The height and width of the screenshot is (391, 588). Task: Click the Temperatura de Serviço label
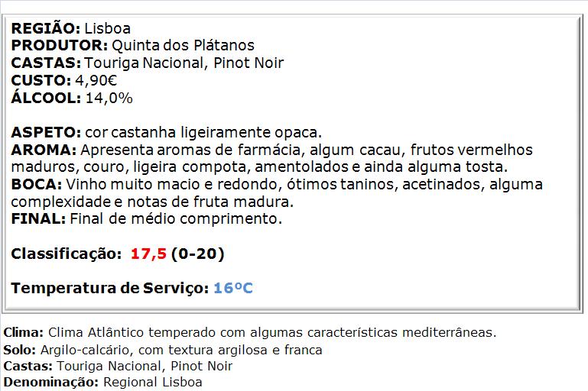110,288
